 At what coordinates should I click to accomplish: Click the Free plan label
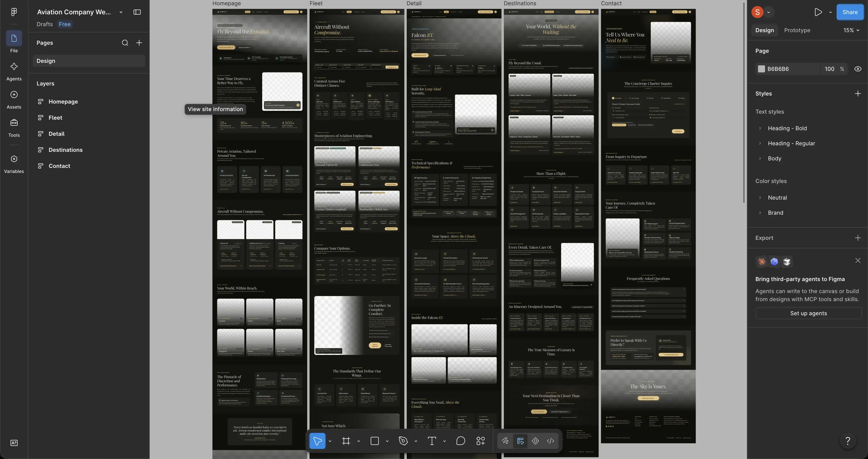(x=65, y=24)
